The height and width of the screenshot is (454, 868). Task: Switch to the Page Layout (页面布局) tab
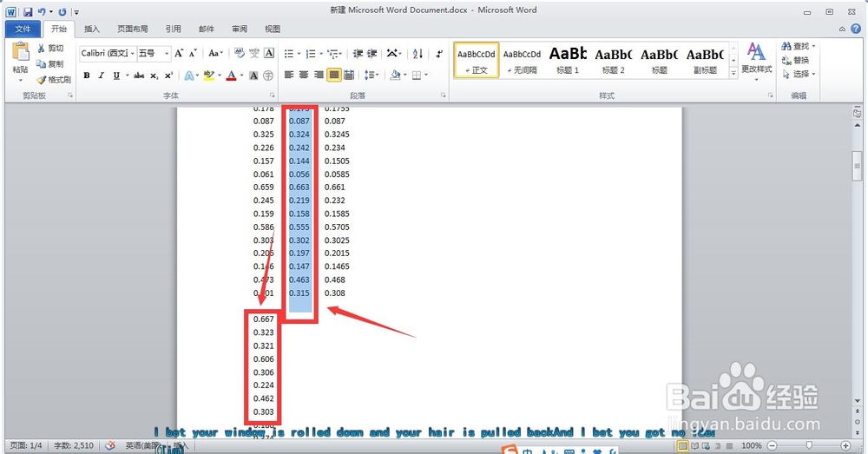[x=132, y=29]
